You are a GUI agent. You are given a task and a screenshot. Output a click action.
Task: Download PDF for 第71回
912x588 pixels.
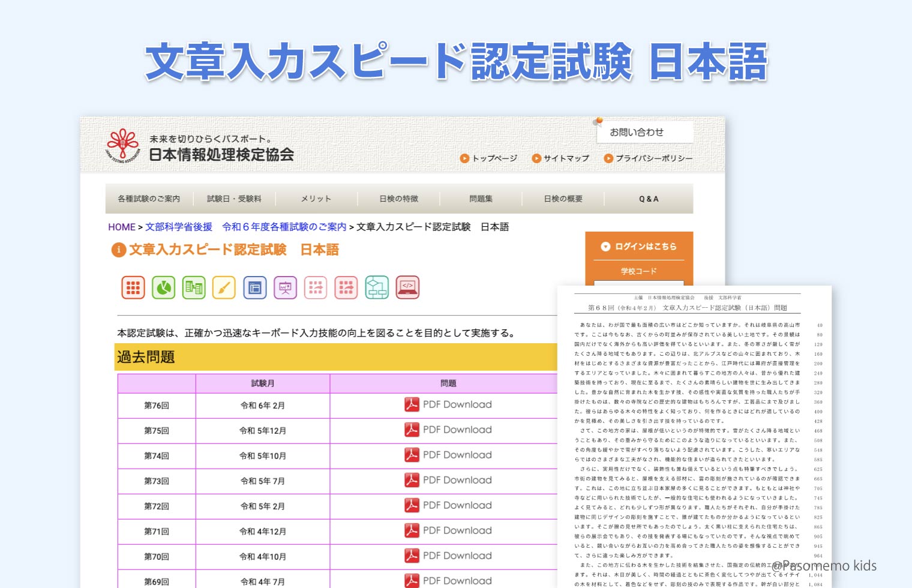[448, 530]
